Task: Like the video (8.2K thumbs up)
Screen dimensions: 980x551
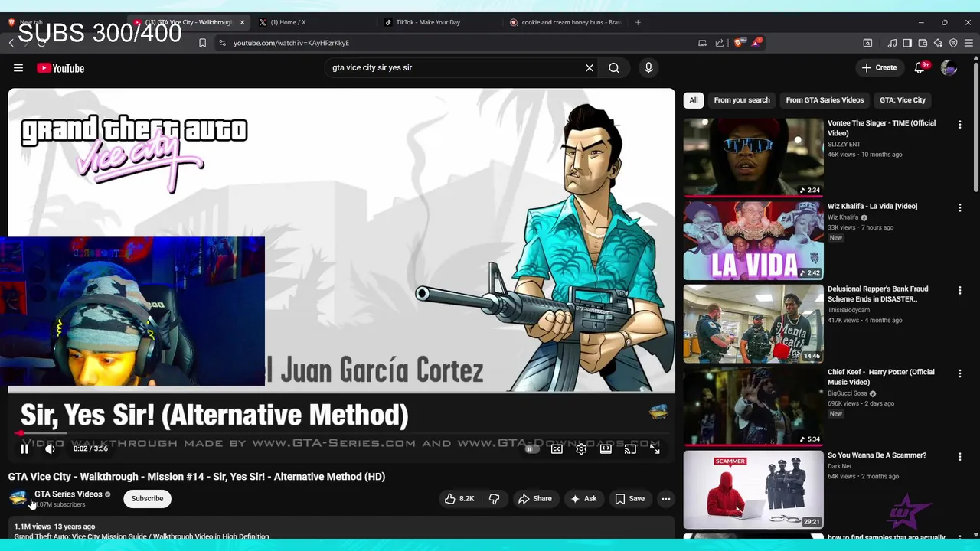Action: click(459, 499)
